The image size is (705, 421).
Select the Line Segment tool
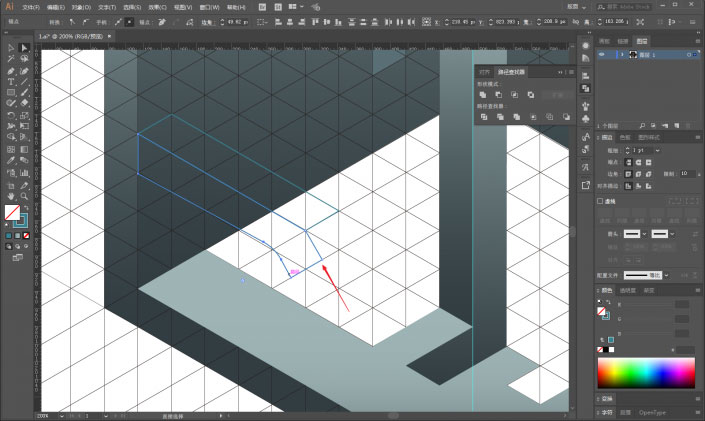24,82
